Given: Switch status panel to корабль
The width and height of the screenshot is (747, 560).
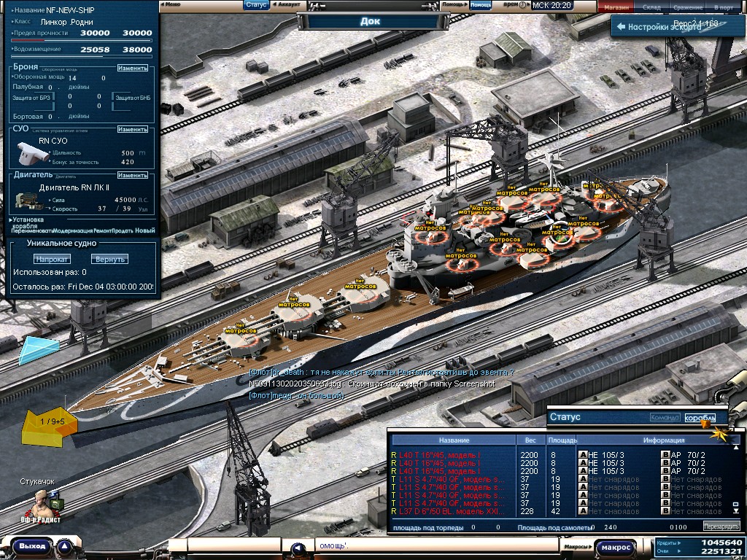Looking at the screenshot, I should [x=700, y=418].
